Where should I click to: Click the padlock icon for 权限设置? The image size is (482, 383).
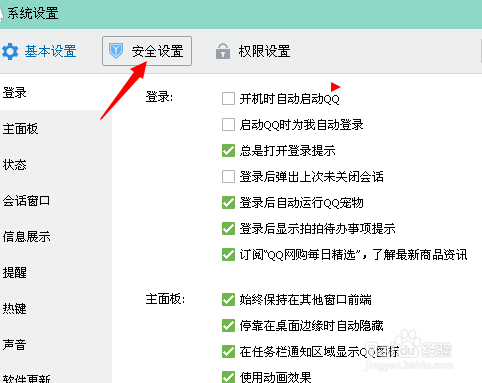pyautogui.click(x=223, y=51)
